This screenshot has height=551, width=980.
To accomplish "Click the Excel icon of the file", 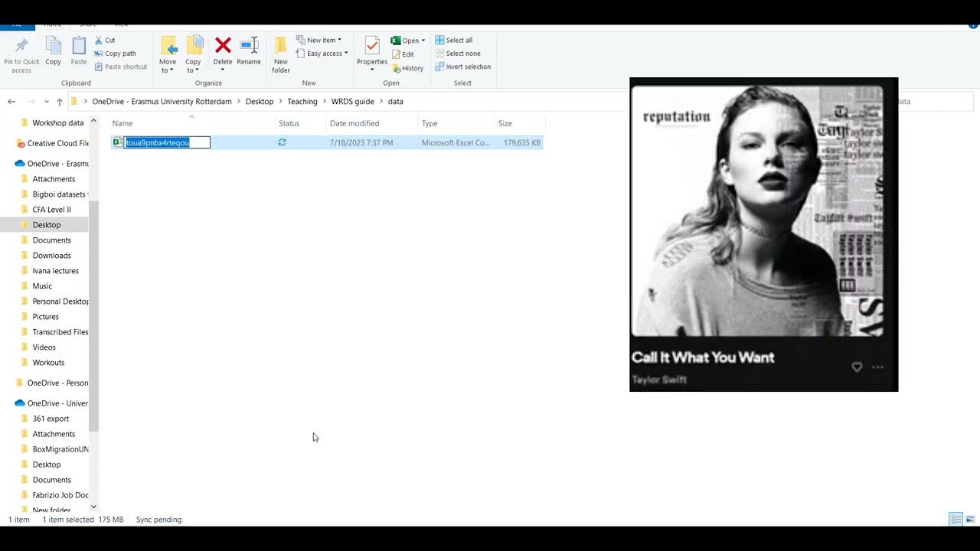I will tap(118, 142).
